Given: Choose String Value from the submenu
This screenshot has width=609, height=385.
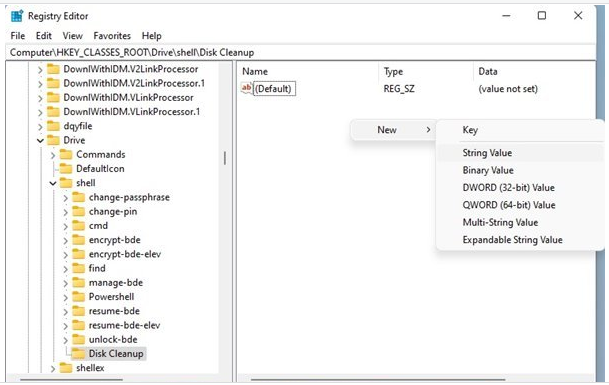Looking at the screenshot, I should [x=520, y=153].
